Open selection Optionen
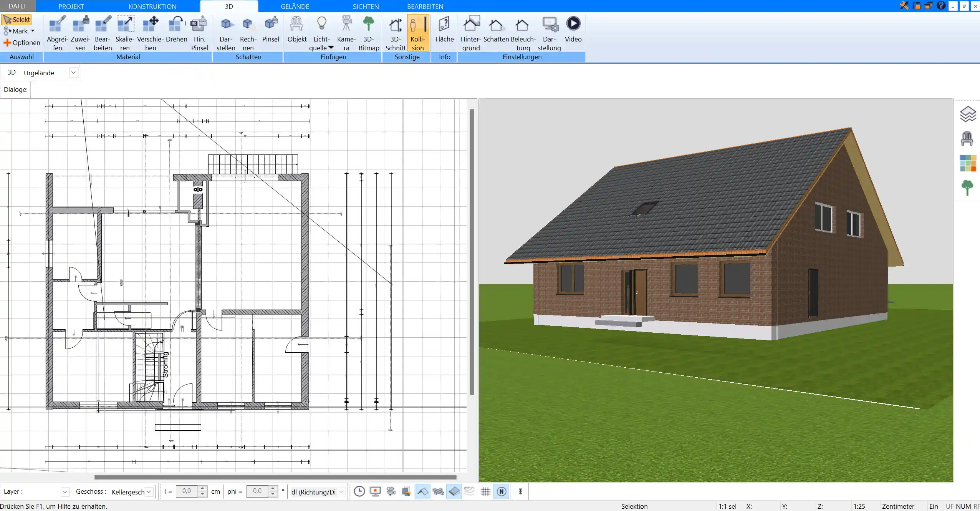Image resolution: width=980 pixels, height=511 pixels. [x=22, y=43]
